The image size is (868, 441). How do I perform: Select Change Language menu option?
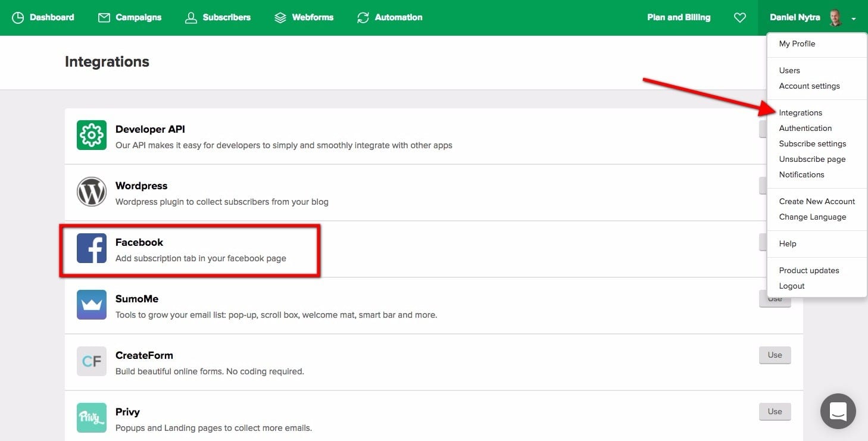(812, 217)
